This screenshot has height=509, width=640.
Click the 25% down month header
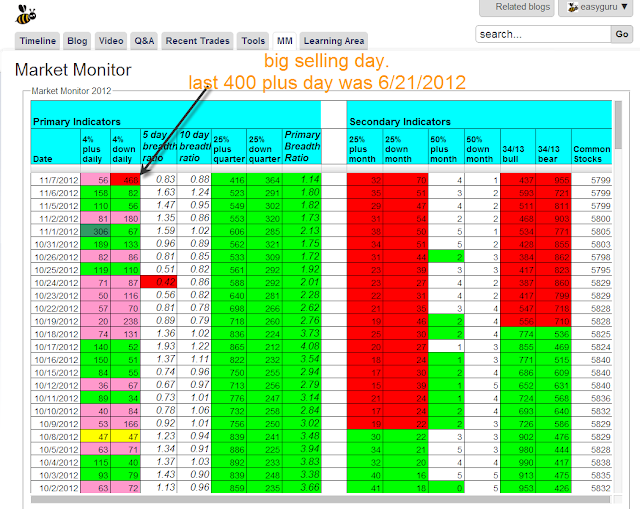pos(406,147)
